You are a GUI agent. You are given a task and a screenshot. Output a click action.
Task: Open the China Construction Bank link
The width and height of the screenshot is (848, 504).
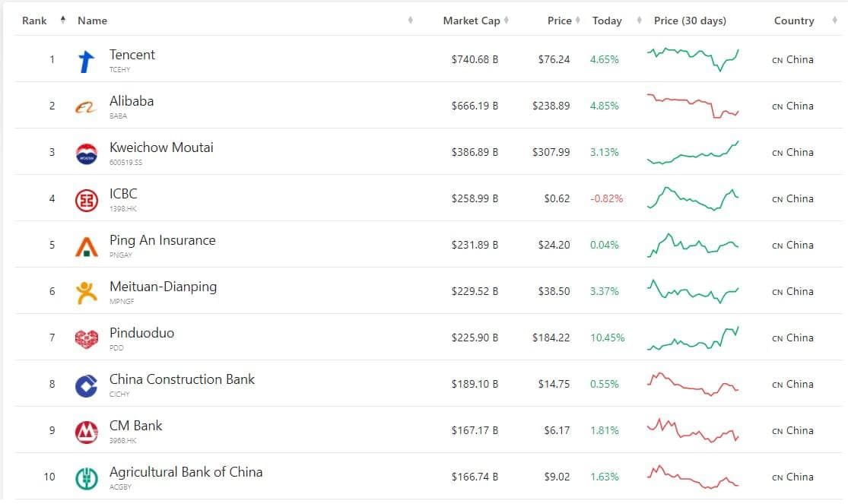coord(182,379)
